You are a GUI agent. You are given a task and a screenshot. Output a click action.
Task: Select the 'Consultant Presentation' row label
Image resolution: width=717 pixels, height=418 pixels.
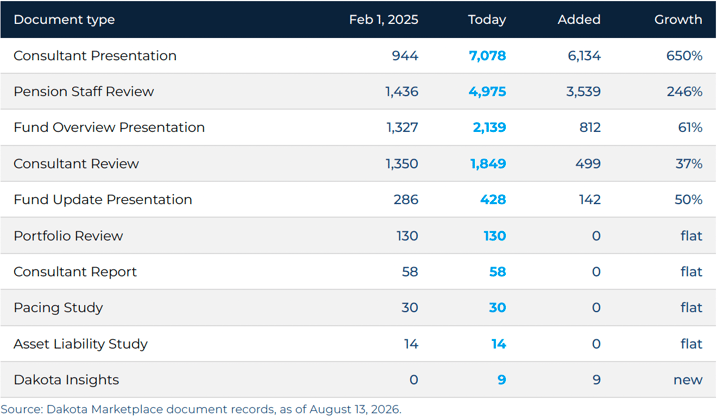coord(95,56)
